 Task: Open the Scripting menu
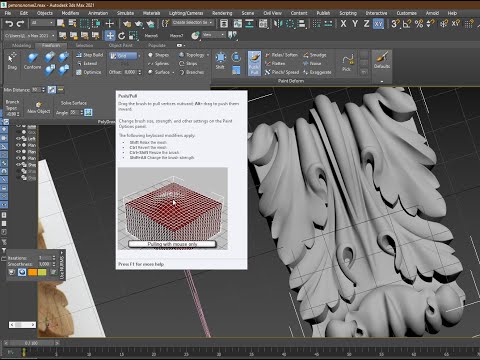coord(348,13)
